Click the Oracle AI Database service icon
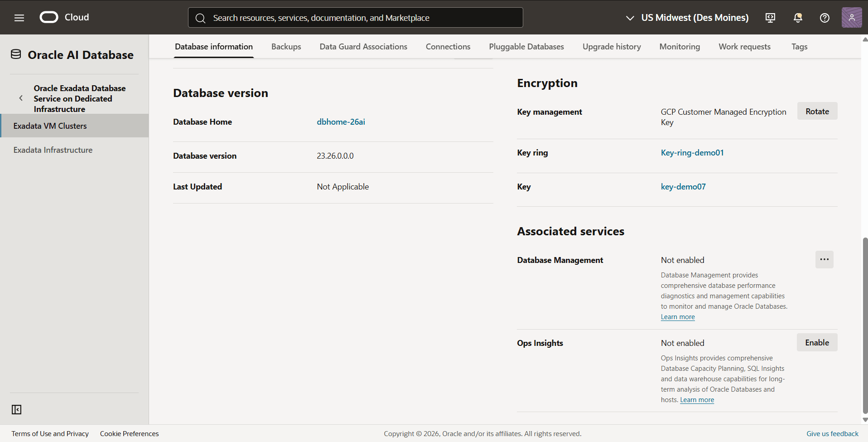The image size is (868, 442). (15, 54)
